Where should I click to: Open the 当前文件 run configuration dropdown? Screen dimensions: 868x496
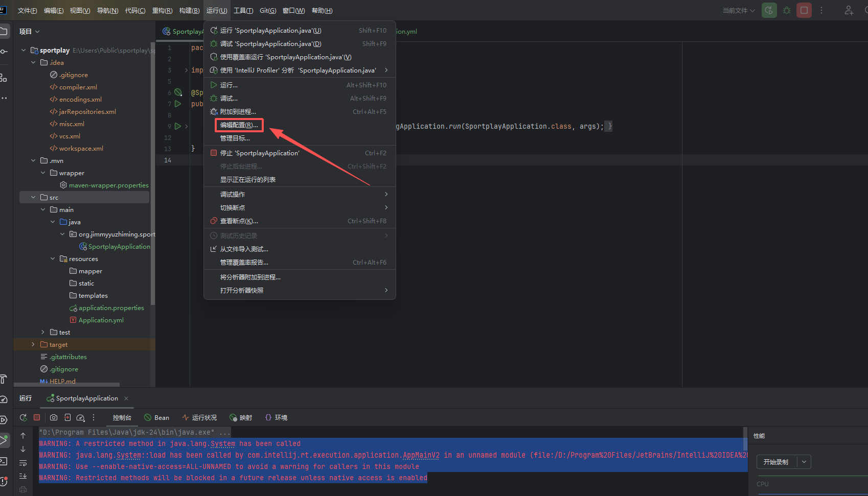click(x=739, y=10)
